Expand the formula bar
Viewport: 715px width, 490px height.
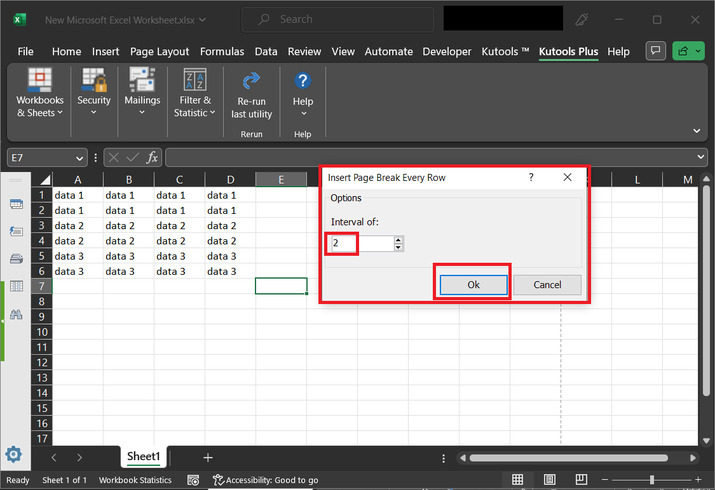(700, 158)
